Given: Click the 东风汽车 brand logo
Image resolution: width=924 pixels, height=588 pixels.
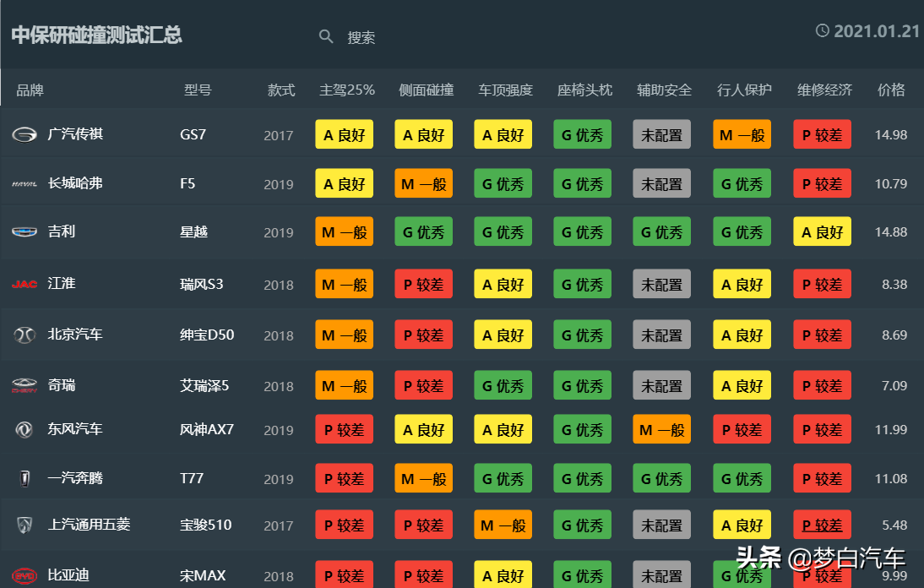Looking at the screenshot, I should 24,430.
